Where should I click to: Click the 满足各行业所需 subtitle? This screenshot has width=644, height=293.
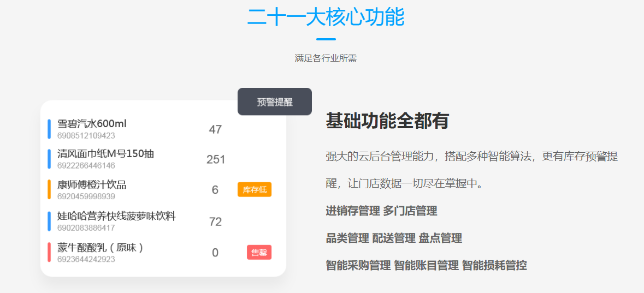tap(326, 59)
